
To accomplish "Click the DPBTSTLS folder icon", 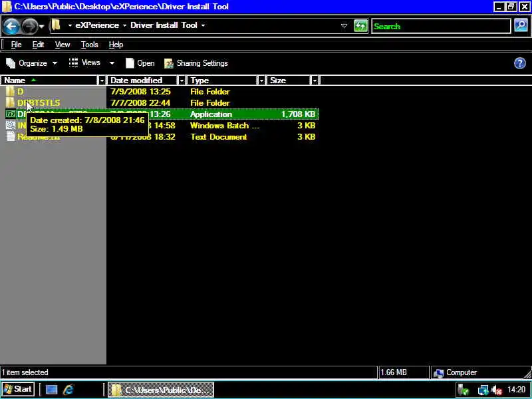I will click(10, 102).
